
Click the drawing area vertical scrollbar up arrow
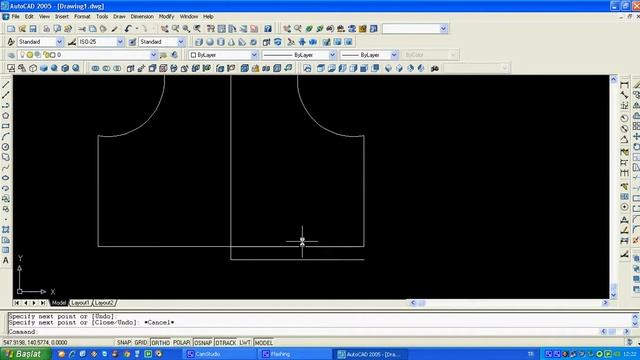point(613,80)
